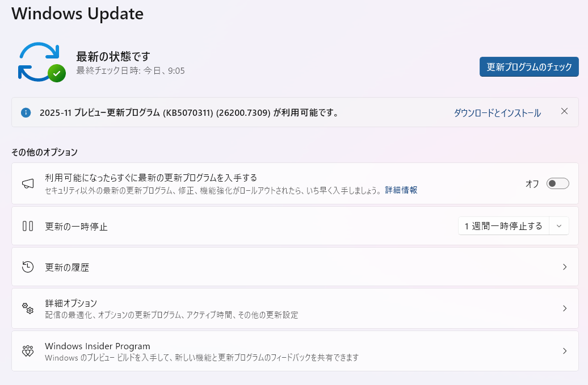Open the 詳細オプション settings entry

[71, 303]
